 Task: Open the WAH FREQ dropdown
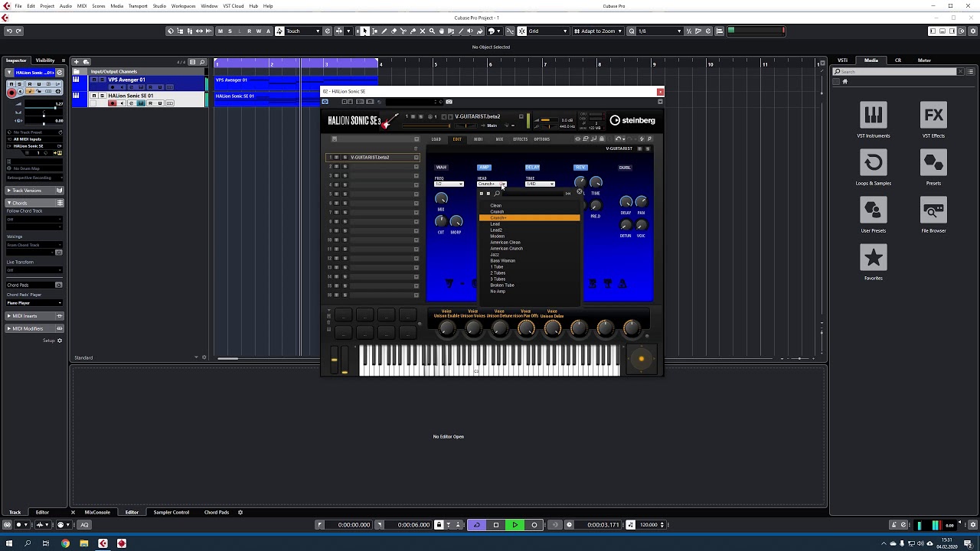449,184
